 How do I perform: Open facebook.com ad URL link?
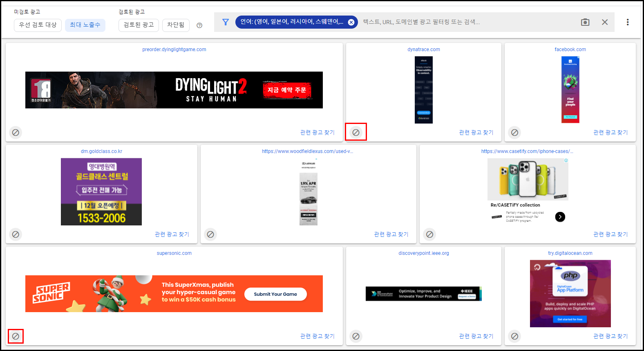(570, 49)
